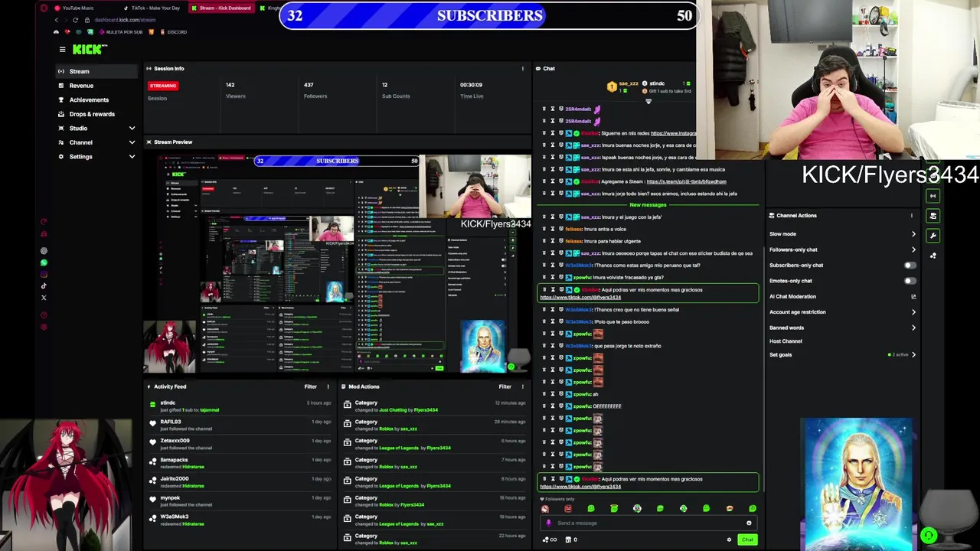Click the X icon in far-left sidebar
Screen dimensions: 980x551
(44, 298)
